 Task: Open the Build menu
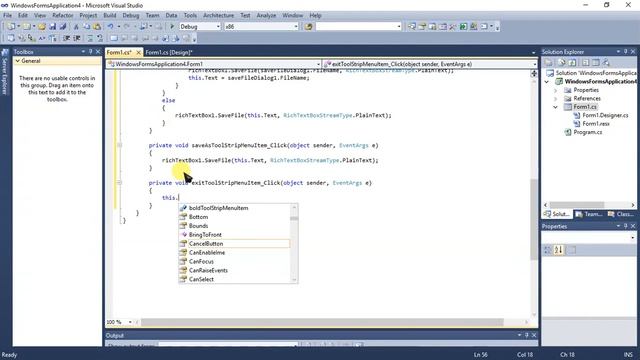point(109,16)
